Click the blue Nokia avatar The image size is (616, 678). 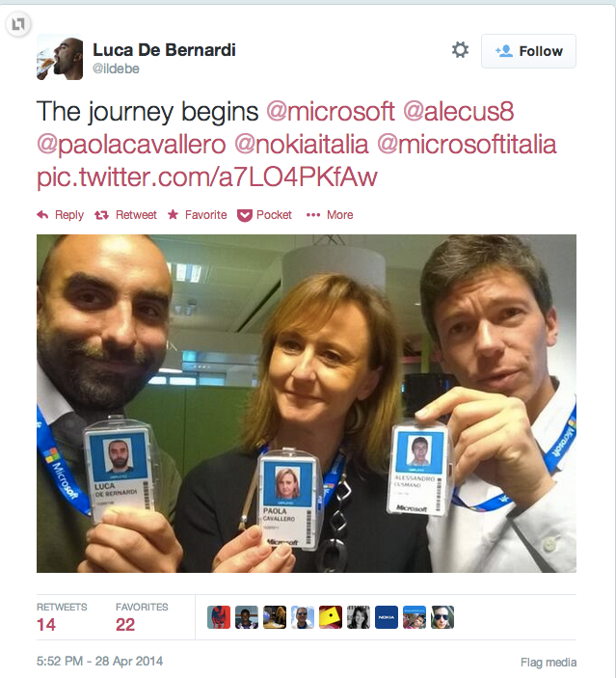[x=387, y=617]
